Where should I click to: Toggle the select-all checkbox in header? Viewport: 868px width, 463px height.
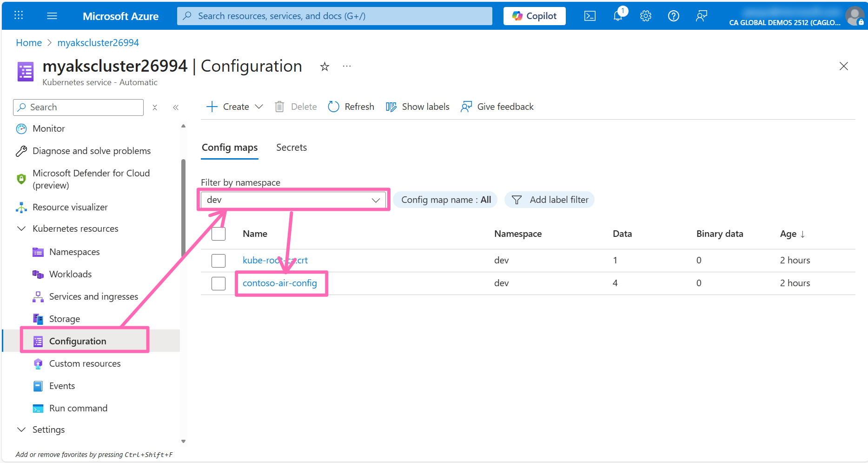point(218,234)
